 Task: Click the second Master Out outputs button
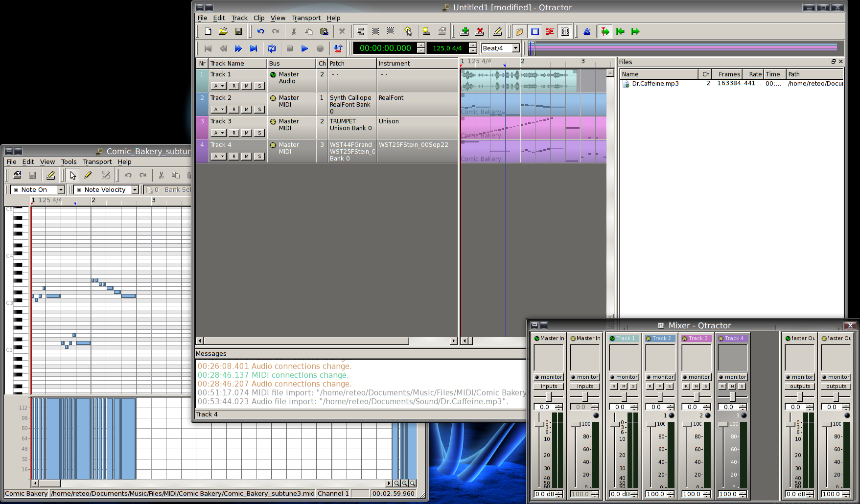point(836,387)
